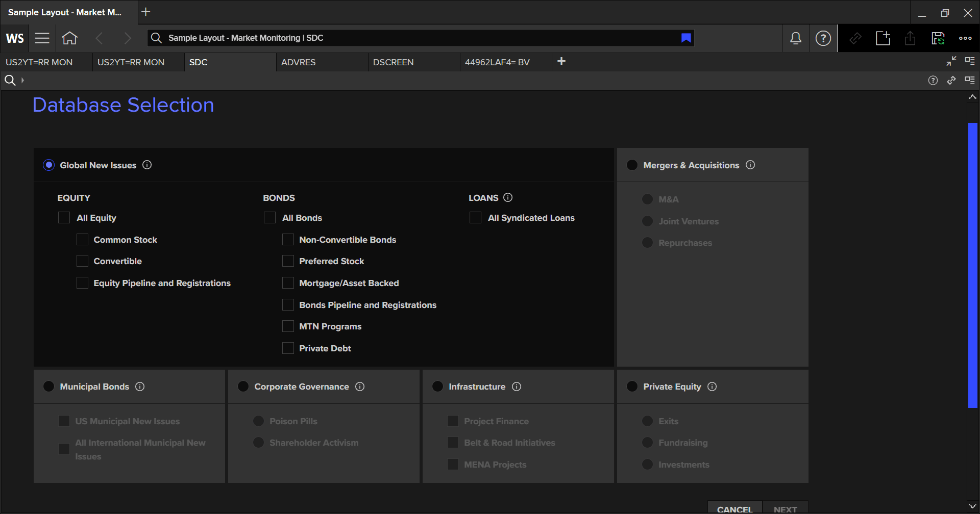Click the address bar search field
Screen dimensions: 980x514
coord(421,38)
